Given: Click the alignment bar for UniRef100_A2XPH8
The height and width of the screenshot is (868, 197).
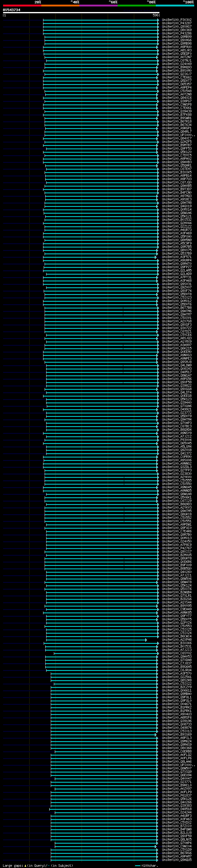Looking at the screenshot, I should (96, 640).
